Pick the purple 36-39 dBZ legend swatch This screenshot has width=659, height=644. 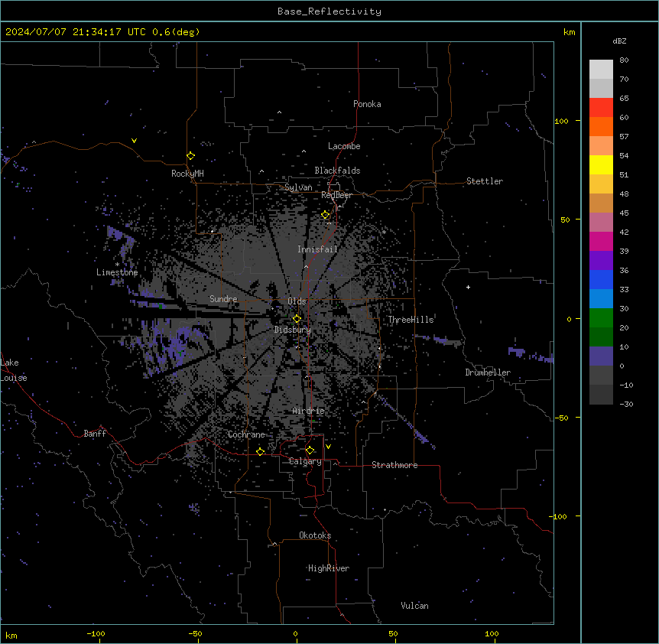click(x=601, y=261)
